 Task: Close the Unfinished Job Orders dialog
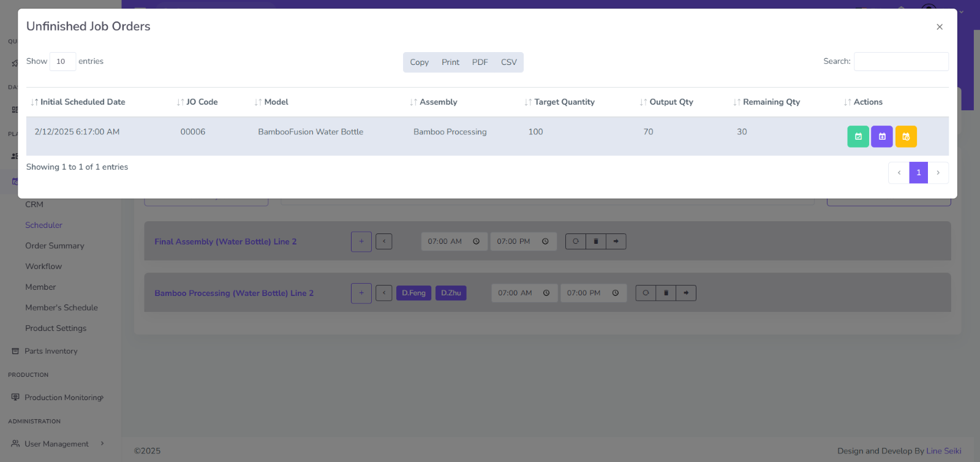pyautogui.click(x=939, y=27)
